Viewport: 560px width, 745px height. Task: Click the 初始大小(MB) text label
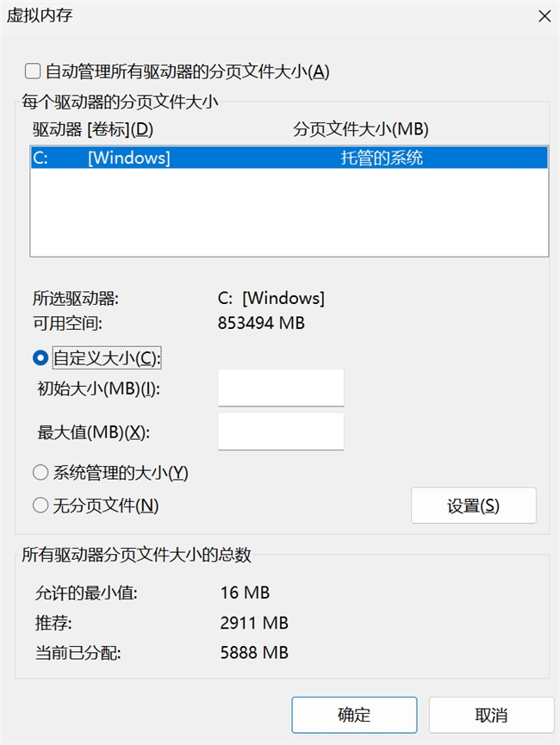[99, 388]
